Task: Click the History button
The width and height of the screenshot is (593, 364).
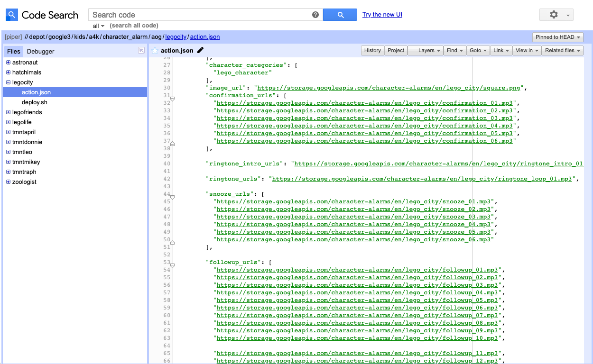Action: 372,50
